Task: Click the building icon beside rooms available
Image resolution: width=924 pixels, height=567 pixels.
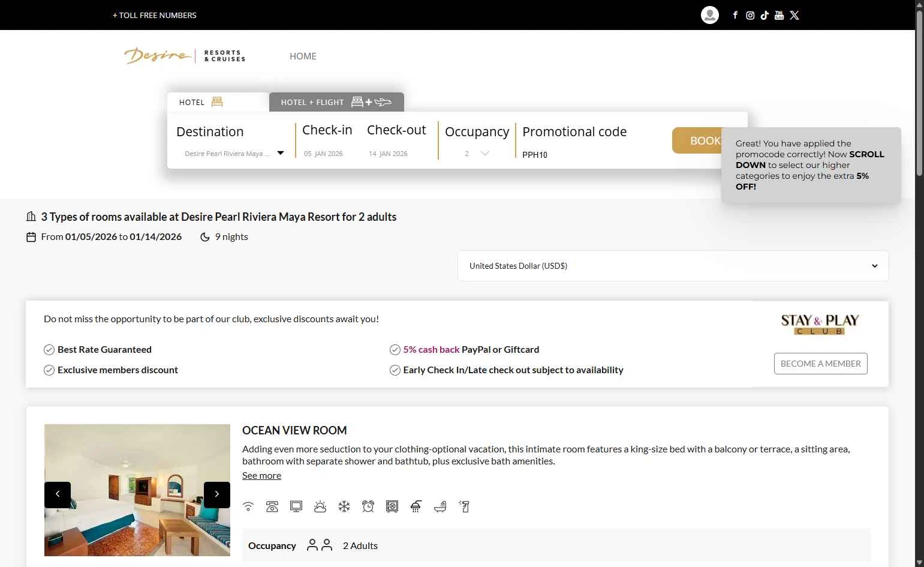Action: 31,217
